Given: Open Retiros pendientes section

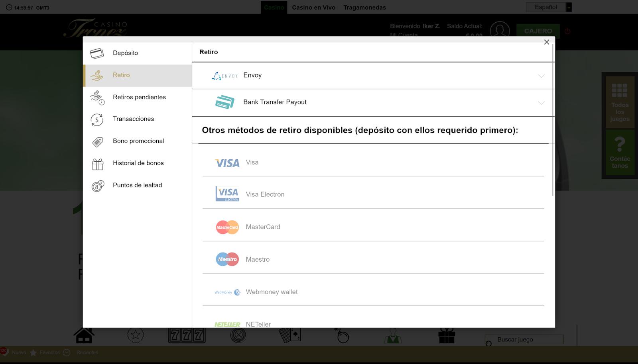Looking at the screenshot, I should 137,98.
